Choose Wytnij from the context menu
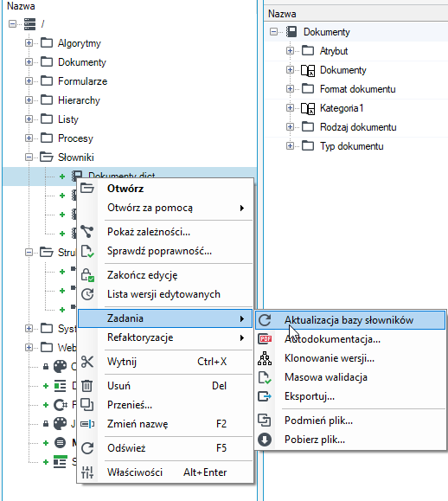 point(165,362)
